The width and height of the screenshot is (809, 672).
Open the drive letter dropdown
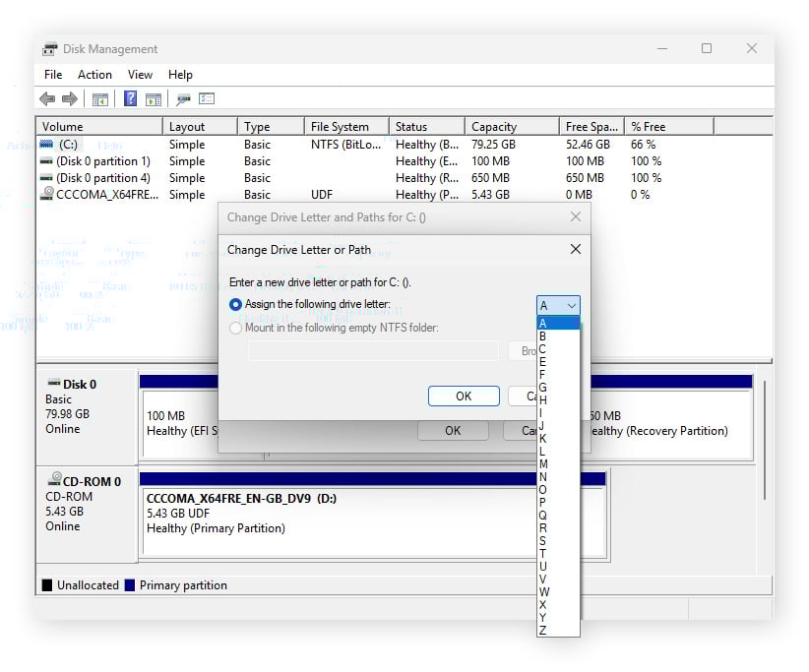[x=571, y=305]
